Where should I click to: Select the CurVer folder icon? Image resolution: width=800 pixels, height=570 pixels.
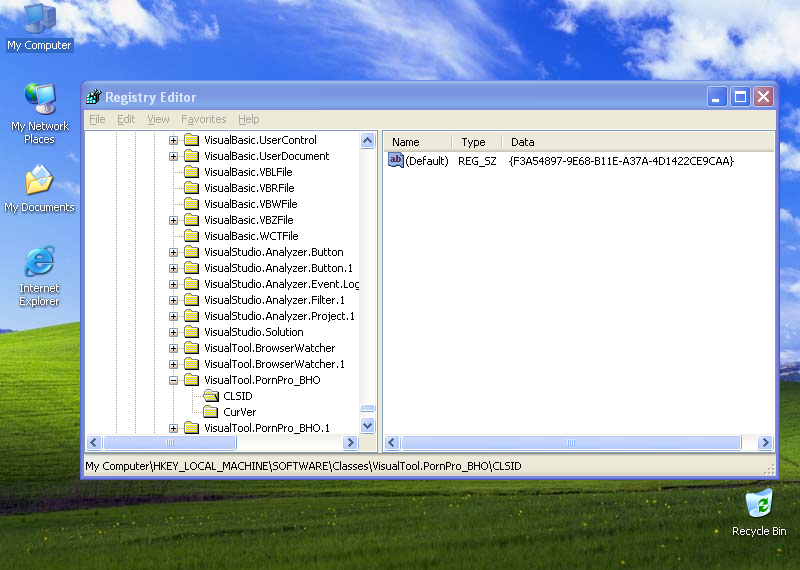click(x=211, y=411)
